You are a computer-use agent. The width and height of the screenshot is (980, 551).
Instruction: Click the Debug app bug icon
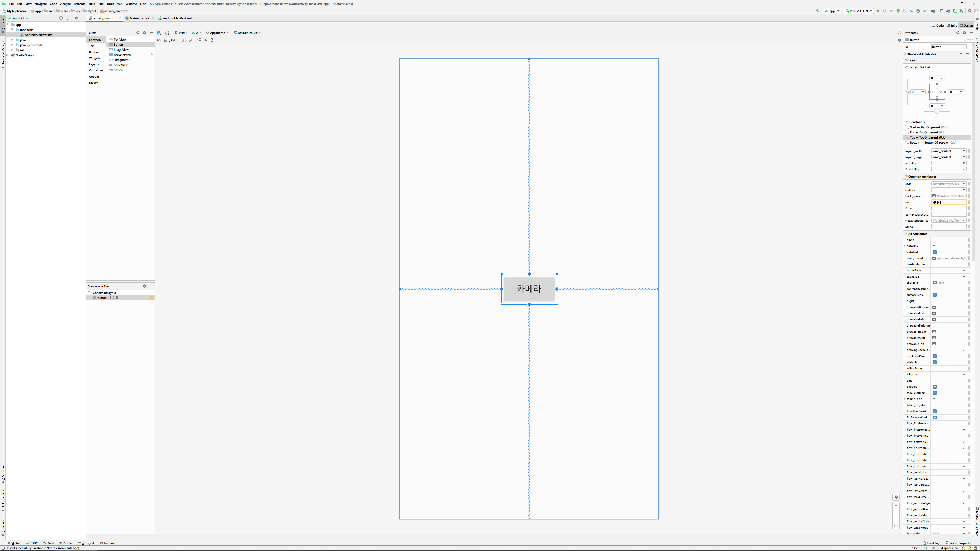(x=898, y=11)
